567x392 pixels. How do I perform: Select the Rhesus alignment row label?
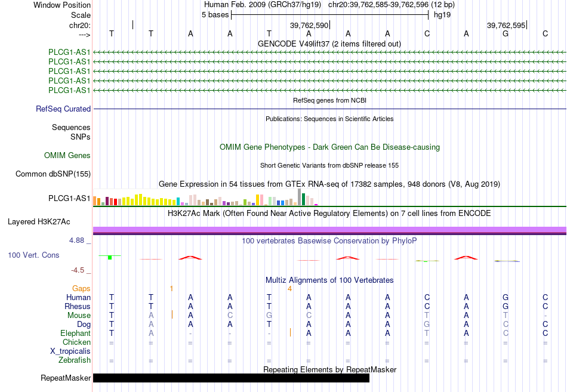78,307
